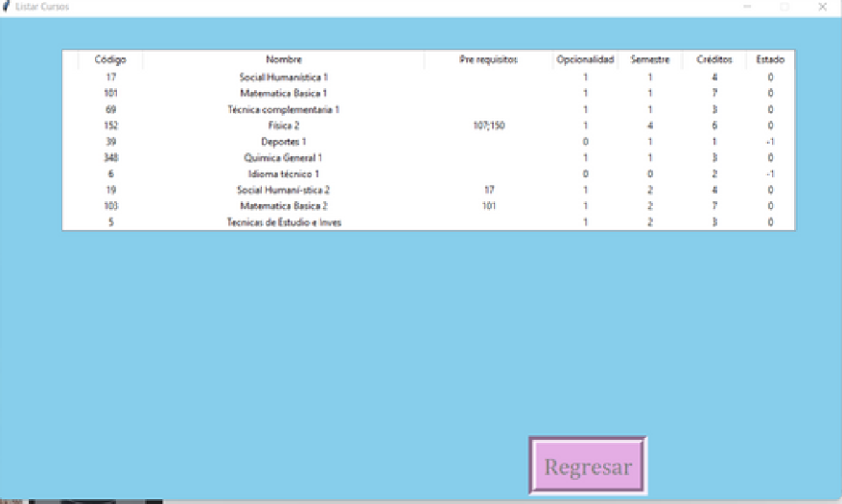The width and height of the screenshot is (842, 504).
Task: Click the feather app icon in title bar
Action: (x=8, y=7)
